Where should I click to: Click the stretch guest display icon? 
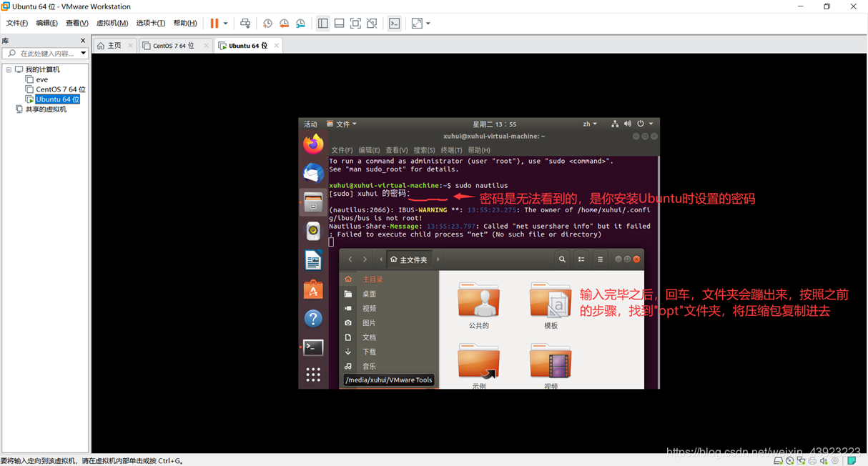417,24
